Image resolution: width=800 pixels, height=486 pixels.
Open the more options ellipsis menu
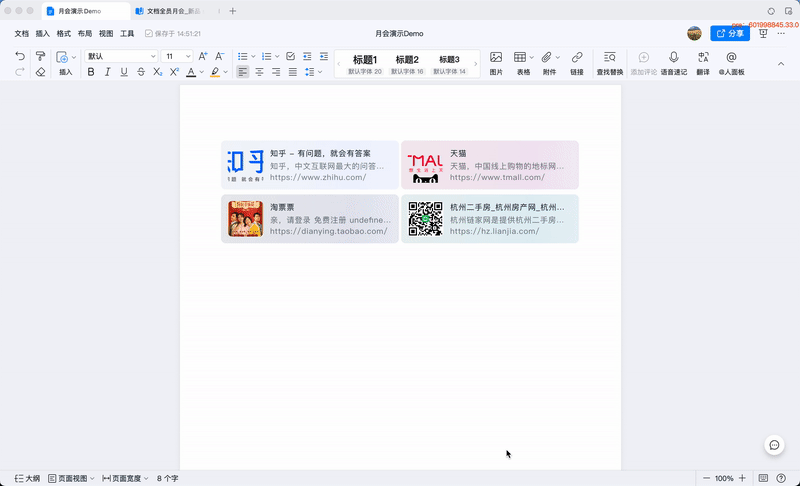point(781,34)
